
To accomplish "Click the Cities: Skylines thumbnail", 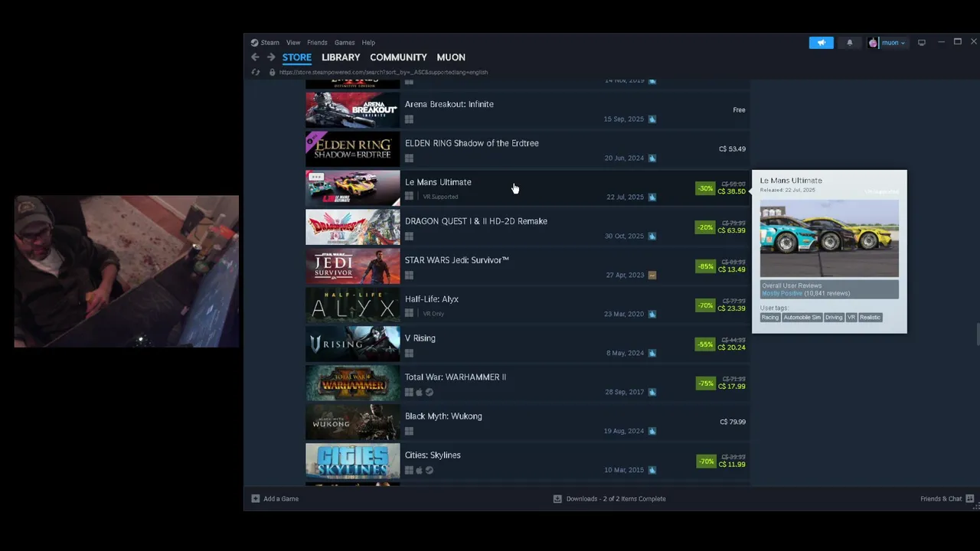I will pyautogui.click(x=352, y=461).
